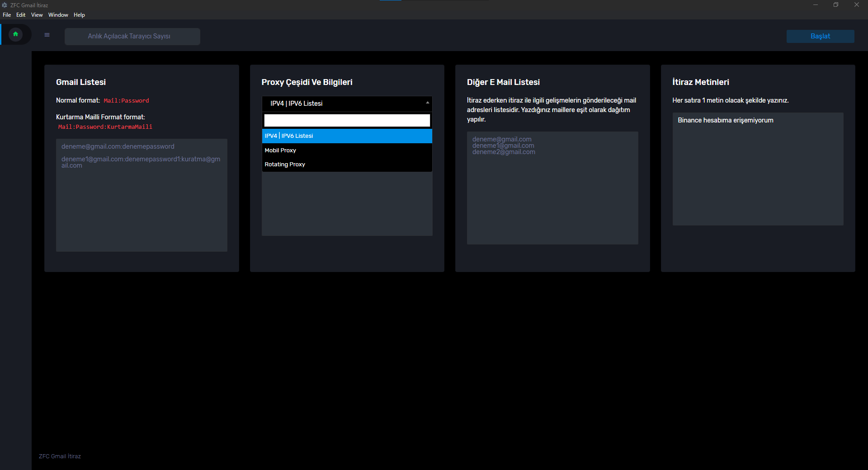Click the Gmail Listesi heading

(81, 82)
